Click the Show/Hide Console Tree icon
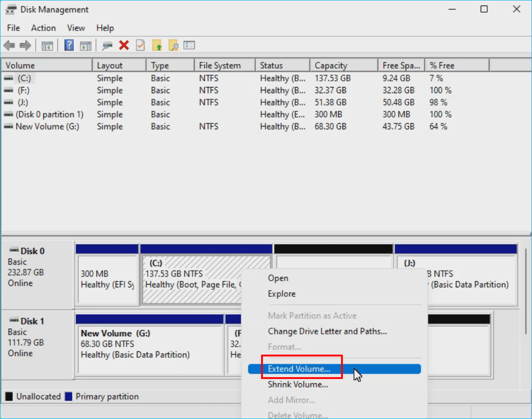This screenshot has height=419, width=532. 47,46
